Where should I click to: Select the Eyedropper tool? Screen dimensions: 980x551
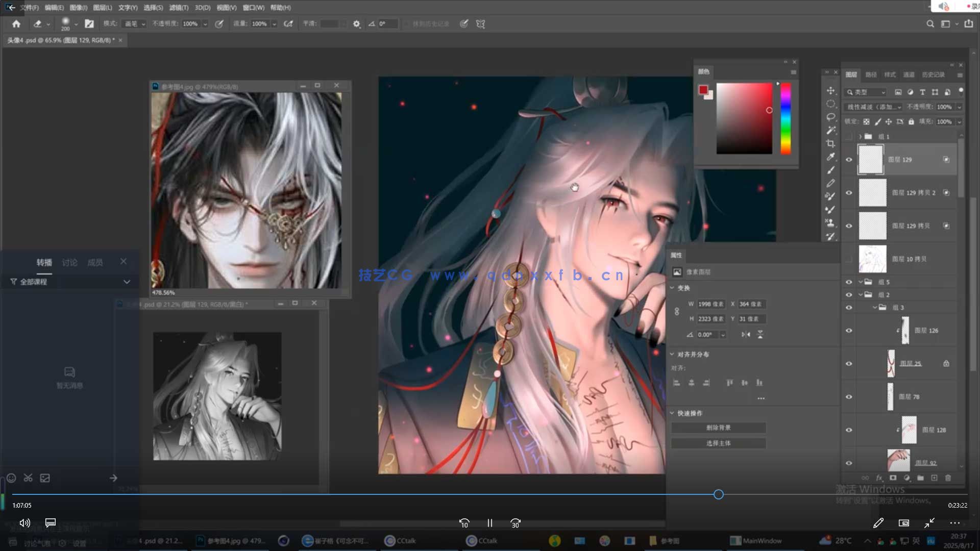(x=831, y=157)
